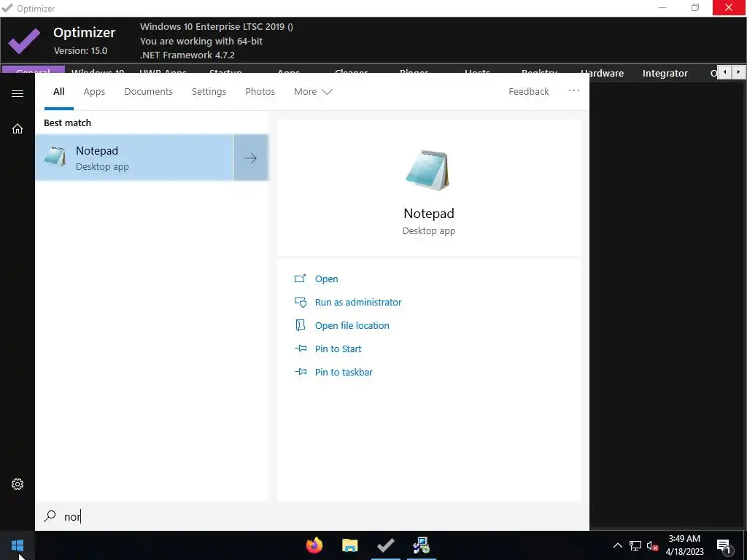Screen dimensions: 747x560
Task: Switch to the Settings search filter
Action: coord(209,91)
